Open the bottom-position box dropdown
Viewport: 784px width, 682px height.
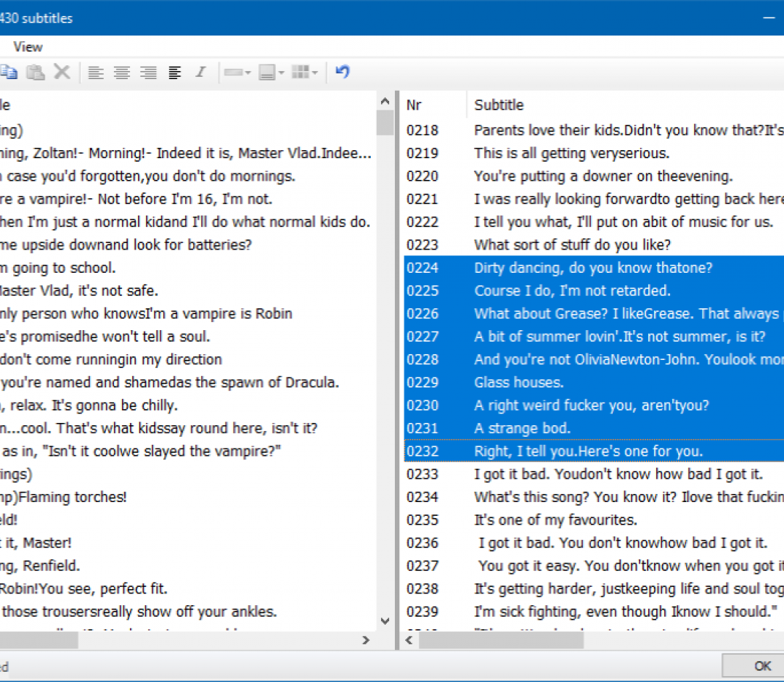coord(271,73)
